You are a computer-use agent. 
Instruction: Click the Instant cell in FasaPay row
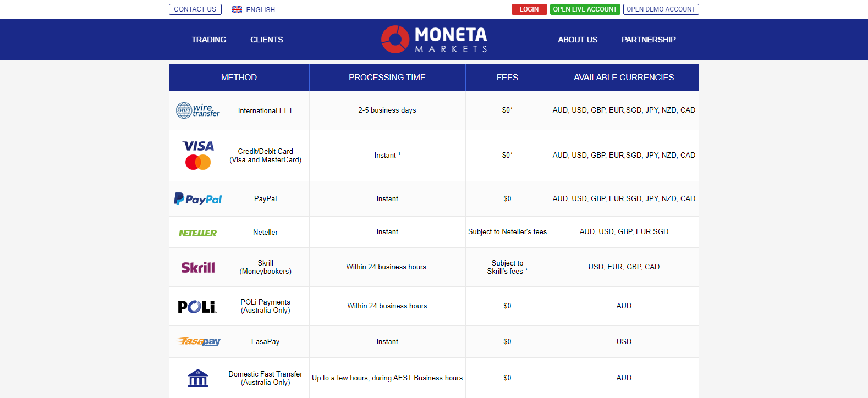[387, 342]
